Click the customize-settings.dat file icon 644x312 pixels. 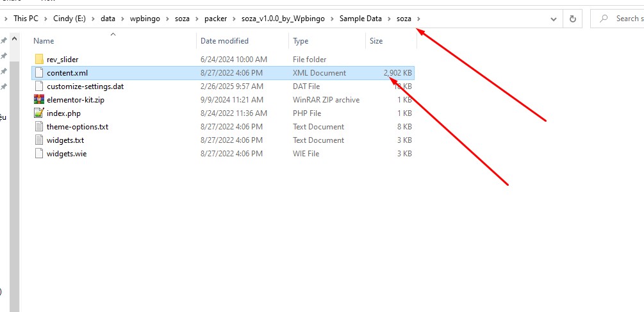tap(39, 86)
